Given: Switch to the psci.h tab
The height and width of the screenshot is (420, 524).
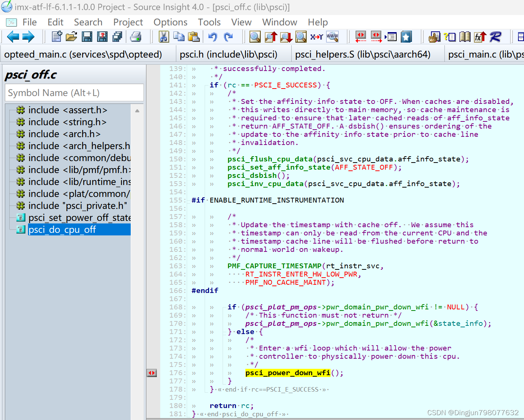Looking at the screenshot, I should [x=229, y=54].
